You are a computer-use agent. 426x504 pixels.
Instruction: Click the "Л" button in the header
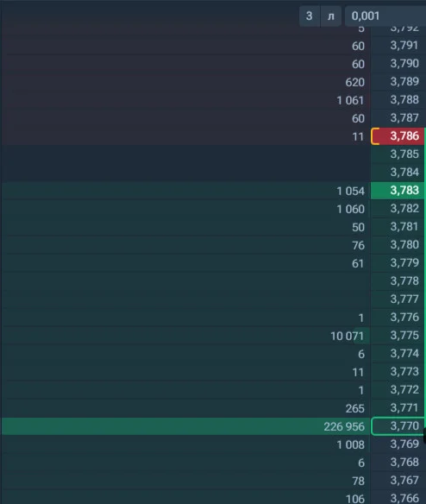click(x=331, y=16)
